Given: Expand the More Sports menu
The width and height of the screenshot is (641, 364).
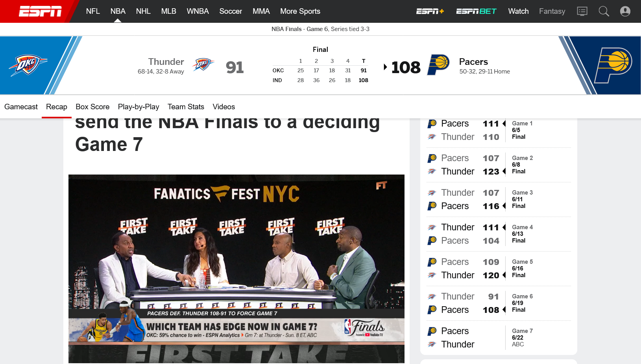Looking at the screenshot, I should 300,11.
